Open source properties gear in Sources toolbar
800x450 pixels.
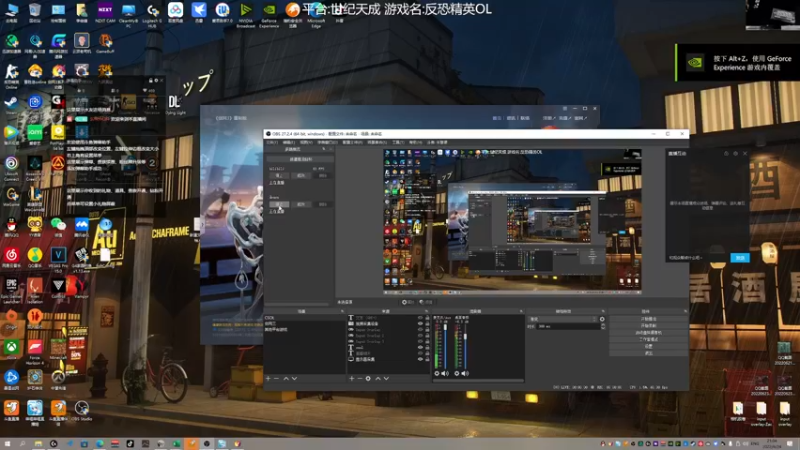pyautogui.click(x=368, y=379)
